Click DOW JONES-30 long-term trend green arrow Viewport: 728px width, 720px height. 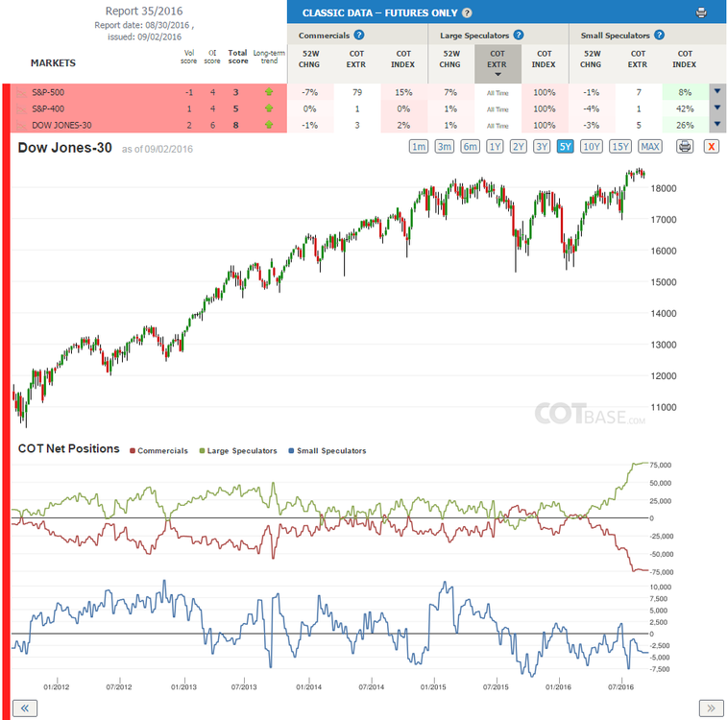269,125
